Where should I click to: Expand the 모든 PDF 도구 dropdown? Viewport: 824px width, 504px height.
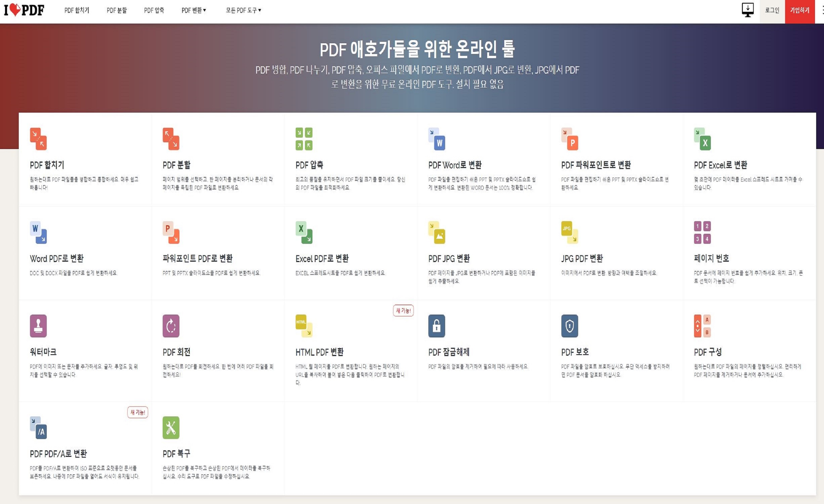243,10
